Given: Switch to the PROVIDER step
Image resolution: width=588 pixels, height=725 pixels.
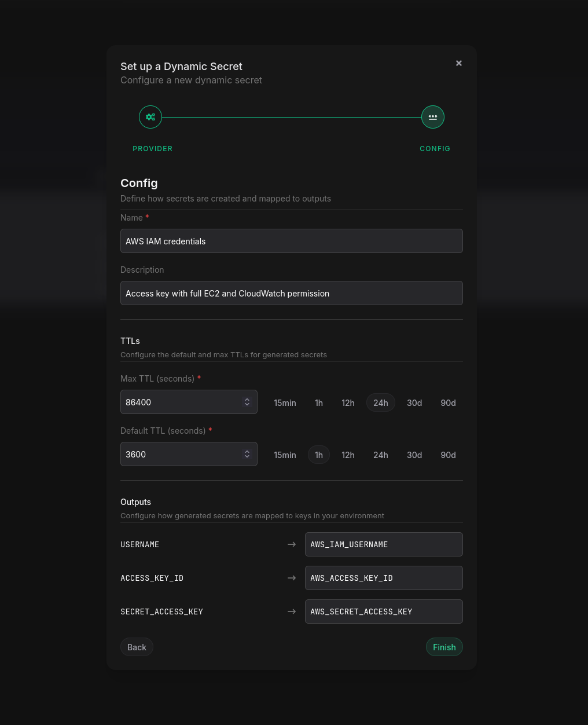Looking at the screenshot, I should tap(153, 148).
